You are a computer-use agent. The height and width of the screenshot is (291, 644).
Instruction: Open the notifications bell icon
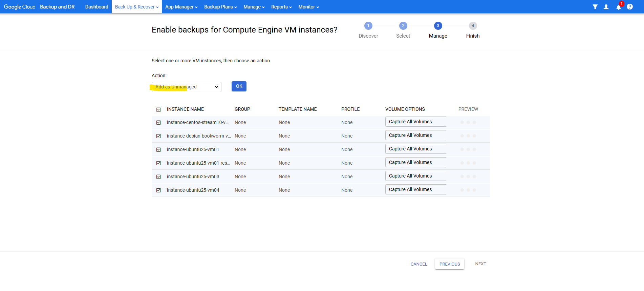pos(618,7)
